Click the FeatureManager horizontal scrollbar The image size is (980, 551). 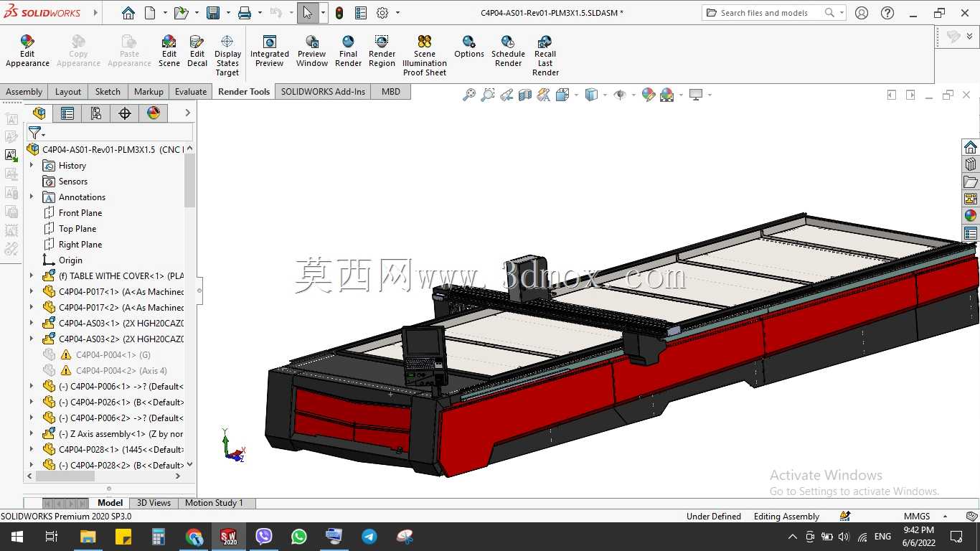(65, 476)
